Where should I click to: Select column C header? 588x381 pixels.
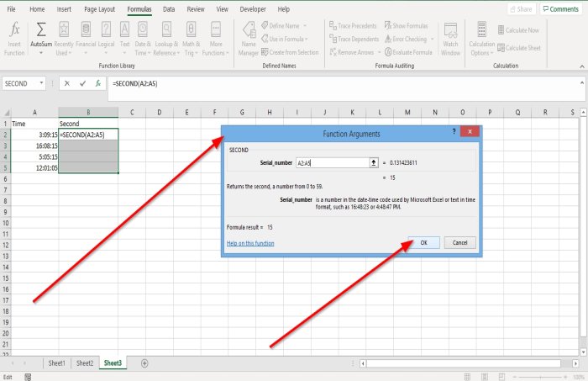(132, 112)
